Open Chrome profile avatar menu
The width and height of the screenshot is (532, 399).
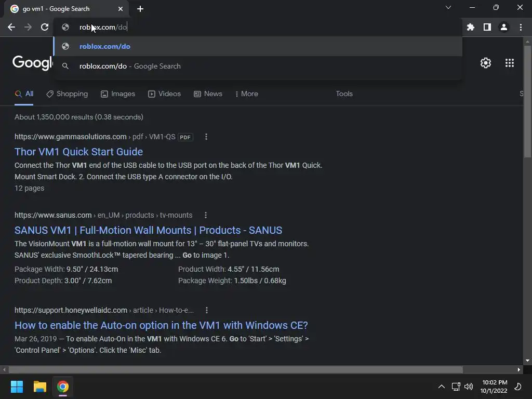click(504, 27)
